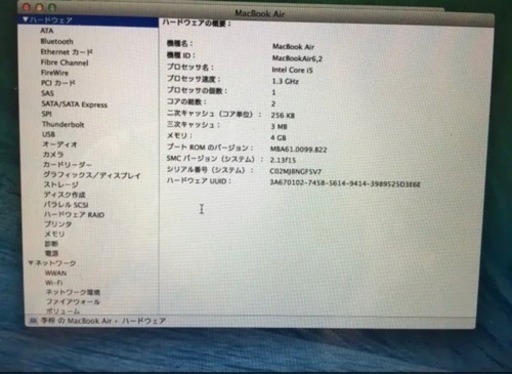Select プリンタ in sidebar
This screenshot has width=512, height=374.
point(58,224)
